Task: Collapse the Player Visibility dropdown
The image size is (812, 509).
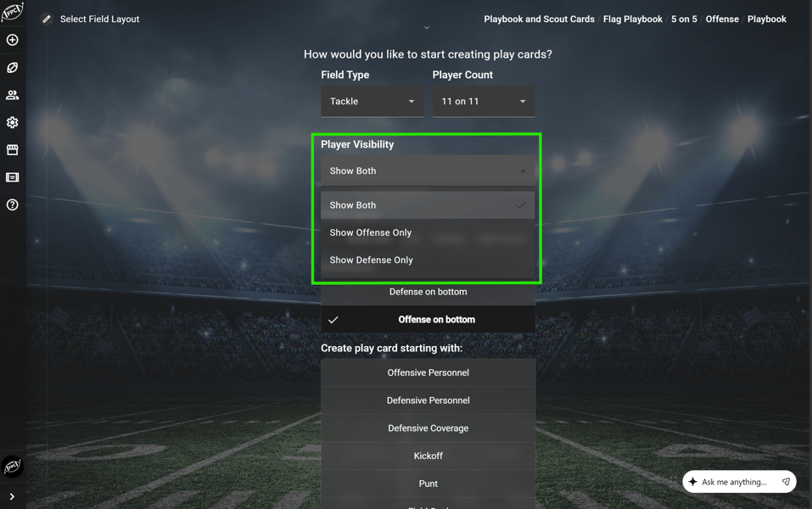Action: pos(428,171)
